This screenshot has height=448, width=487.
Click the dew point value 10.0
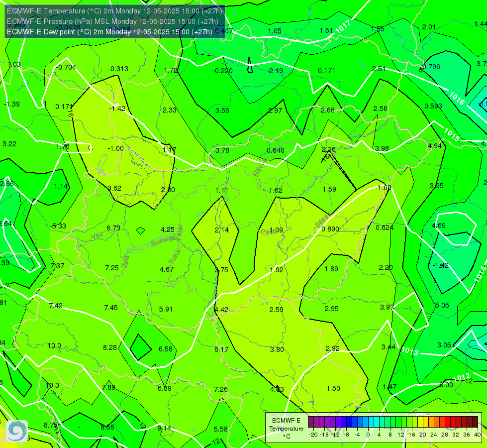click(x=54, y=346)
